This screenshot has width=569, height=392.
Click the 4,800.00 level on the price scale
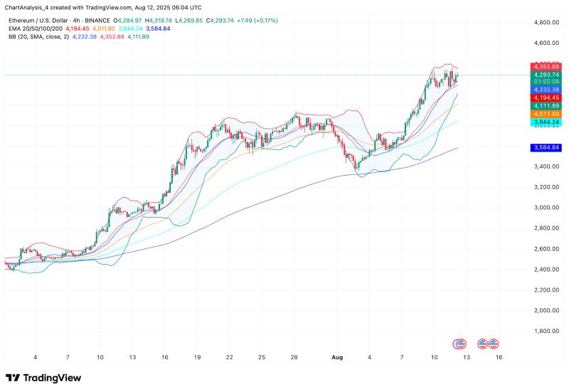click(546, 23)
